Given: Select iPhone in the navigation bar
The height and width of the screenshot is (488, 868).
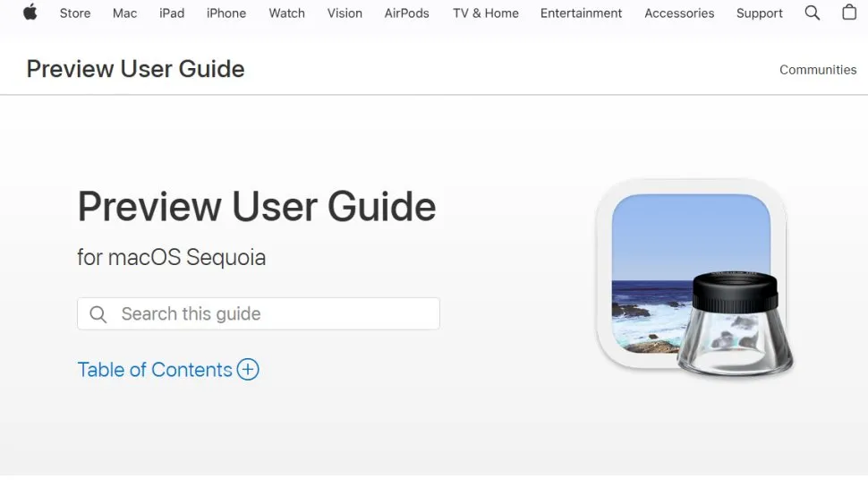Looking at the screenshot, I should coord(226,13).
